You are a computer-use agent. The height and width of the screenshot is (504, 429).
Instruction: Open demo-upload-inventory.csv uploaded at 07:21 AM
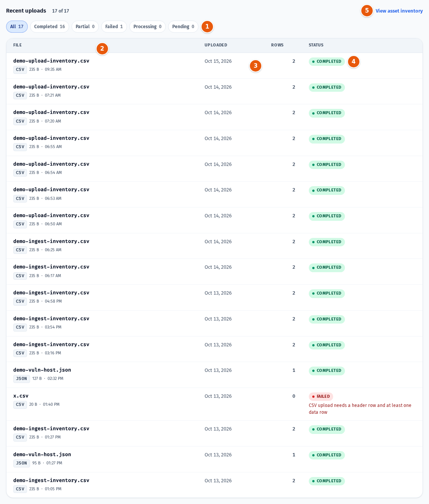pos(51,87)
